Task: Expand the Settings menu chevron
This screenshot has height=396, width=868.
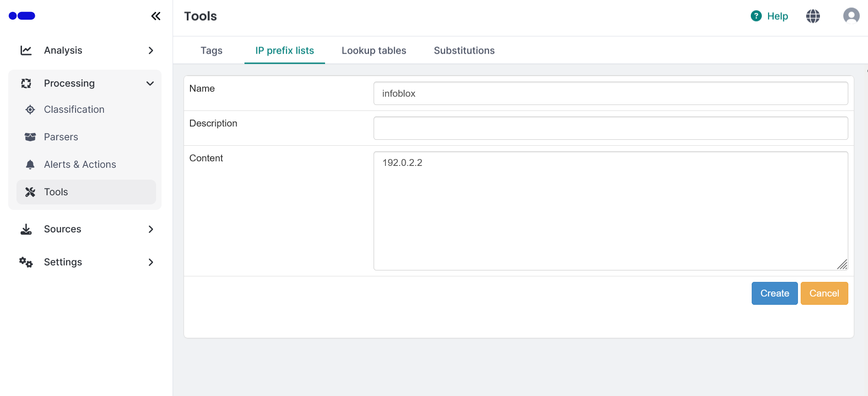Action: tap(151, 262)
